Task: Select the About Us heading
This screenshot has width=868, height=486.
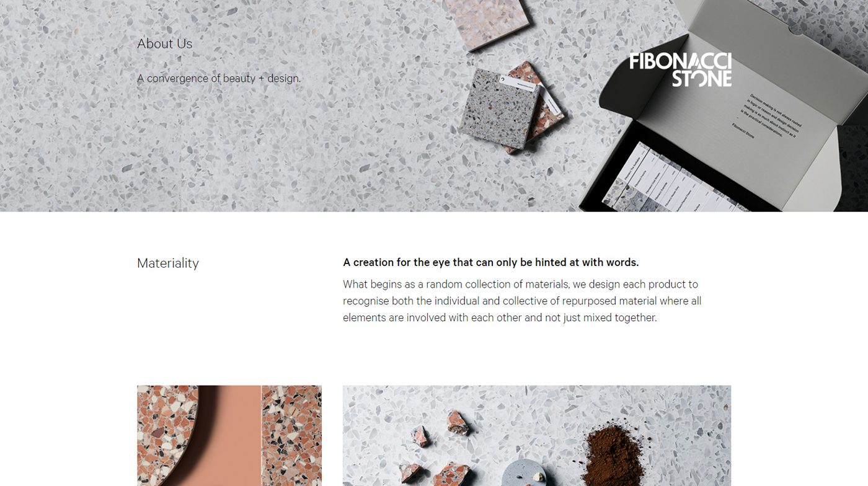Action: (x=164, y=43)
